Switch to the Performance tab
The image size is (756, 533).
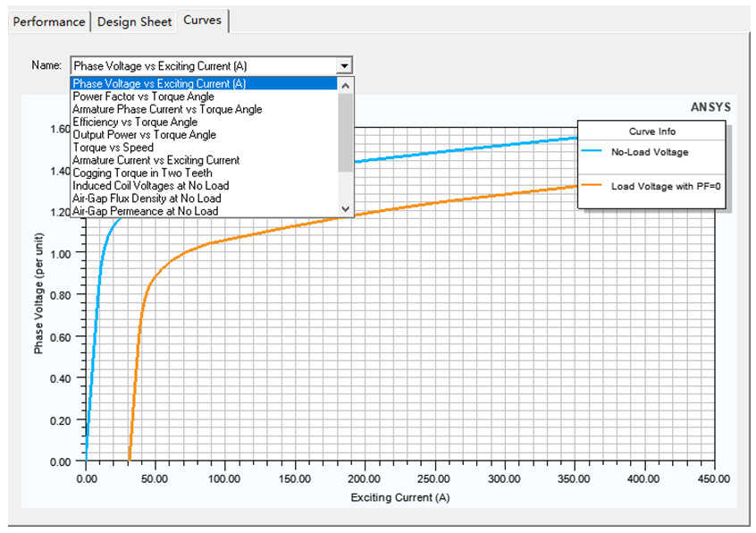point(49,21)
